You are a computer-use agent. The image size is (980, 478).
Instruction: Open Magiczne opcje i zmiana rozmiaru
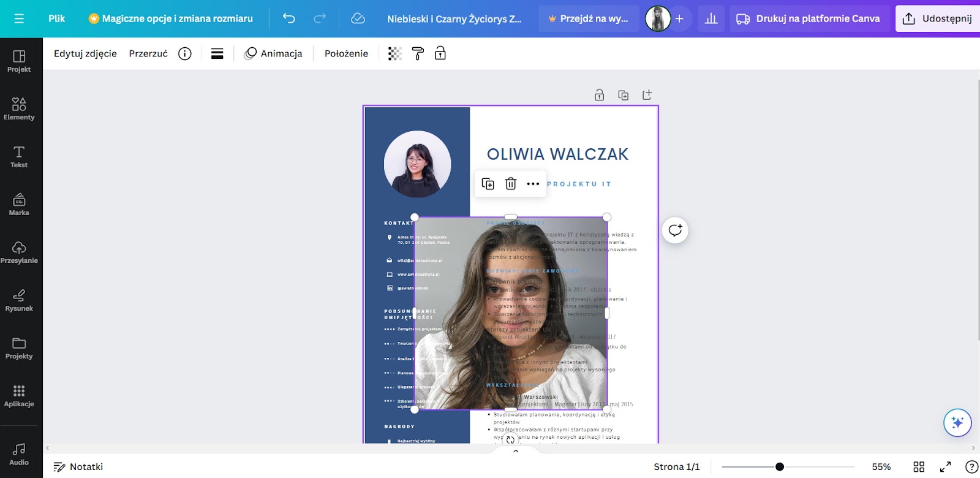170,18
